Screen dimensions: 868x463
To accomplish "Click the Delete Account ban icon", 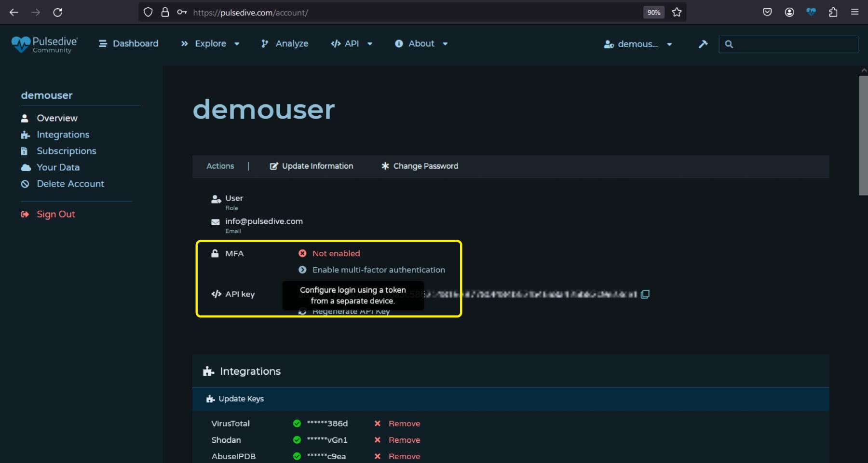I will click(x=25, y=184).
